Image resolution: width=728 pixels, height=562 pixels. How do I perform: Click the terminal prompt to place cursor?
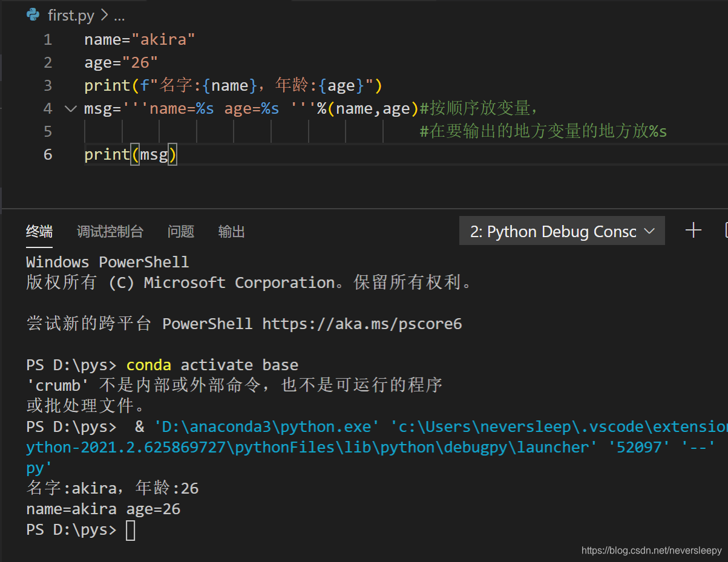(x=129, y=529)
